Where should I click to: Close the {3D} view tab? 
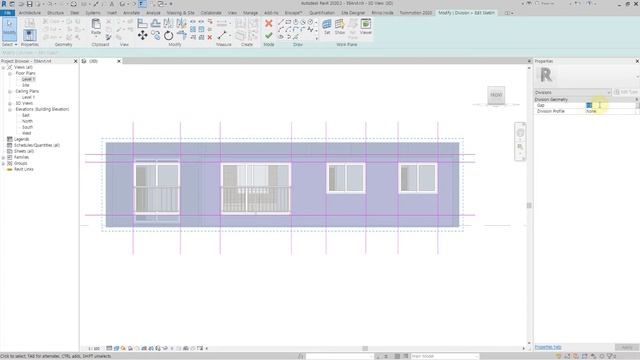(x=119, y=61)
